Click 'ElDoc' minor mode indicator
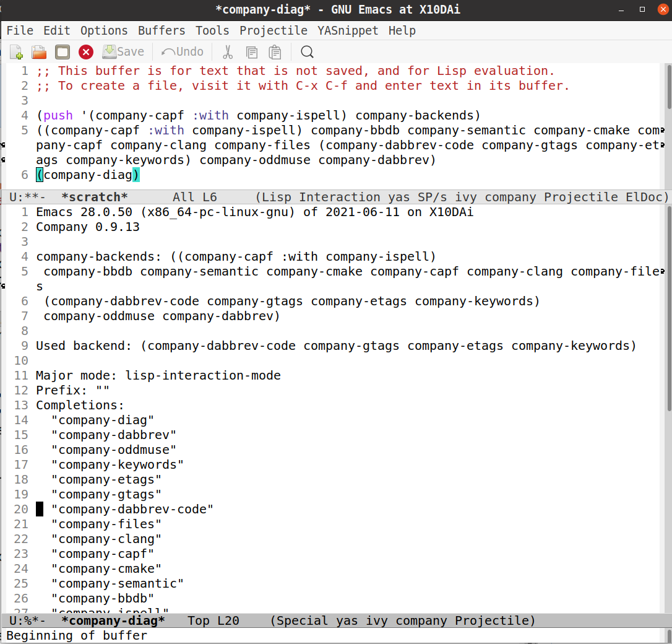 pos(643,198)
